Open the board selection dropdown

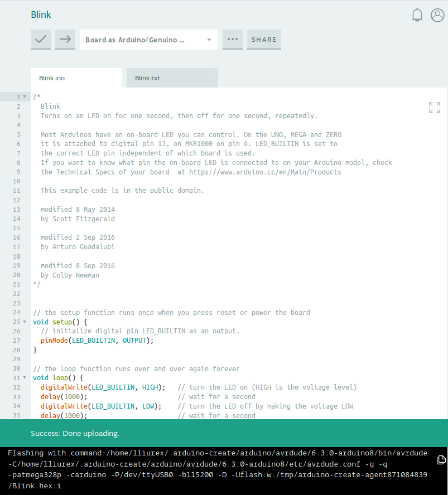pyautogui.click(x=148, y=40)
